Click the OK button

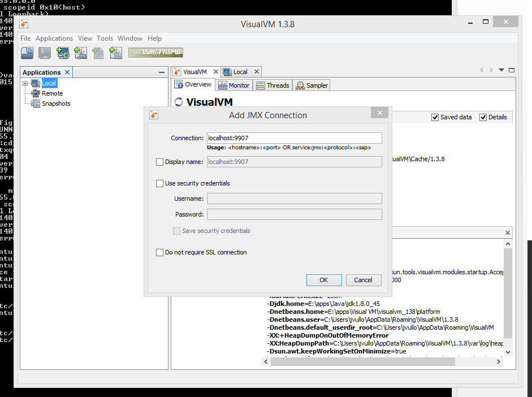pyautogui.click(x=323, y=280)
